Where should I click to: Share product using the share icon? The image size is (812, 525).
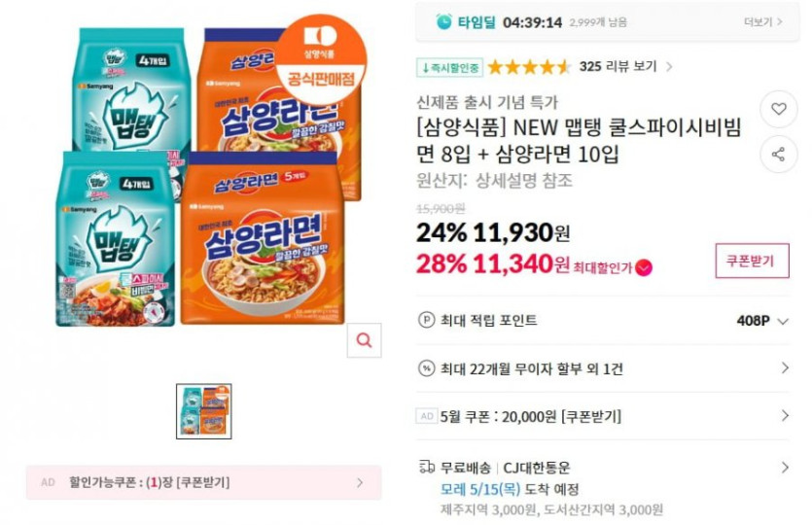pyautogui.click(x=778, y=155)
